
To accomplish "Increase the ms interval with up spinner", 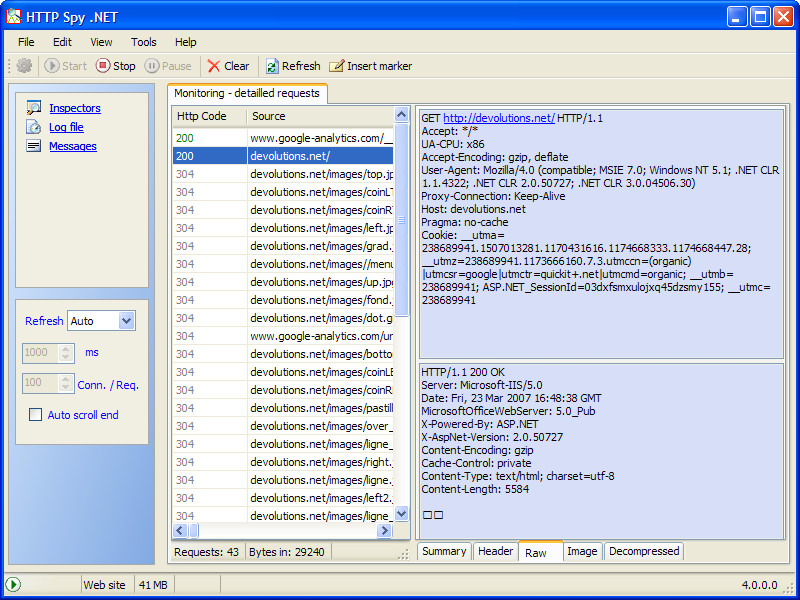I will click(65, 349).
